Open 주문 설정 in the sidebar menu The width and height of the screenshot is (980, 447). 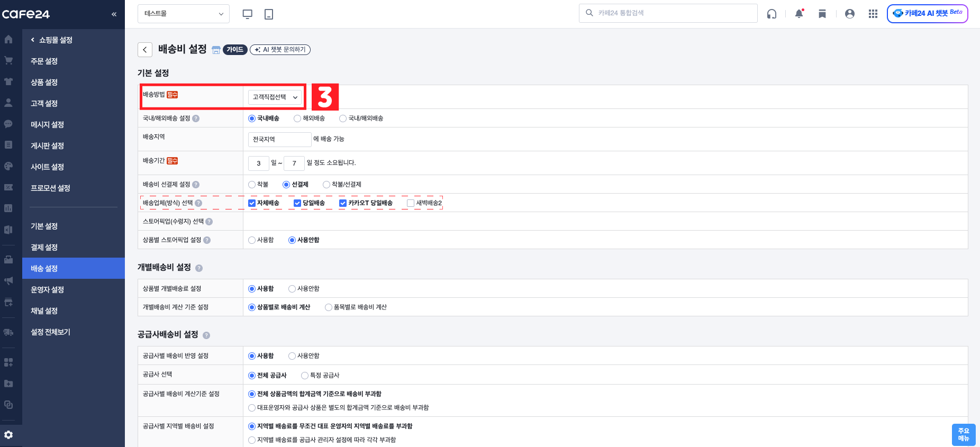[x=44, y=61]
